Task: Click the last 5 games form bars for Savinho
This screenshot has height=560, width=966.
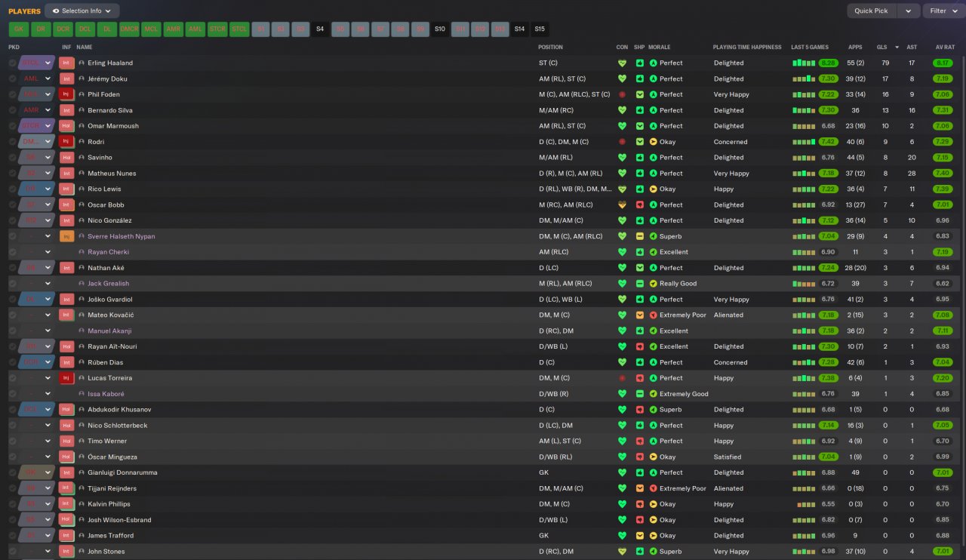Action: 804,158
